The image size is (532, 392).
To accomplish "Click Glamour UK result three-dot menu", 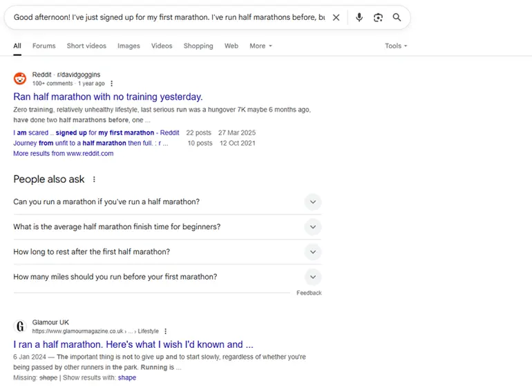I will pyautogui.click(x=166, y=331).
